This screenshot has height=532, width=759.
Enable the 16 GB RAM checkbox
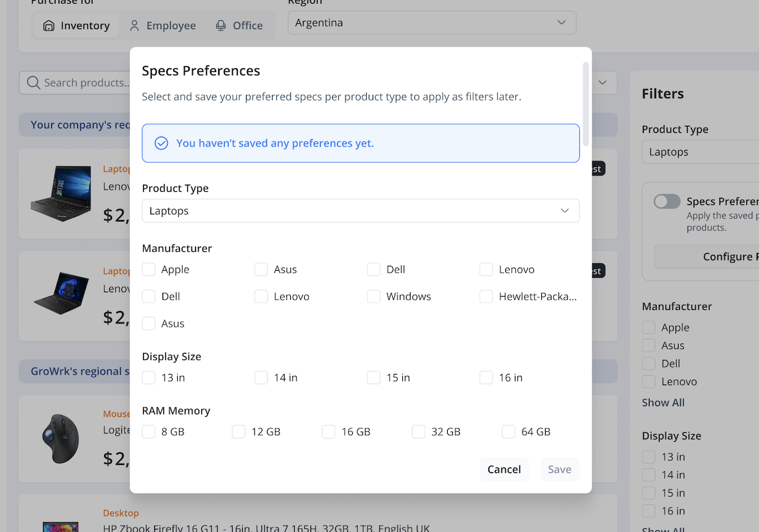329,432
